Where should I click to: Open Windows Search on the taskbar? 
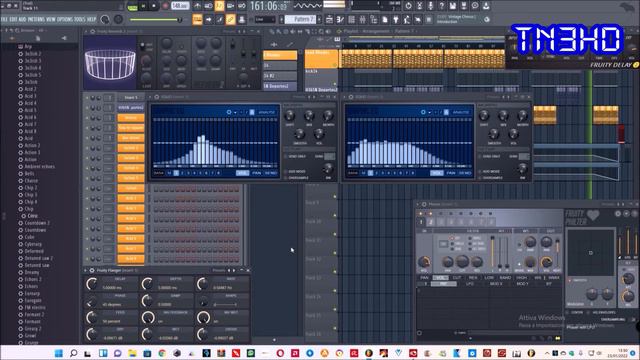pos(73,353)
